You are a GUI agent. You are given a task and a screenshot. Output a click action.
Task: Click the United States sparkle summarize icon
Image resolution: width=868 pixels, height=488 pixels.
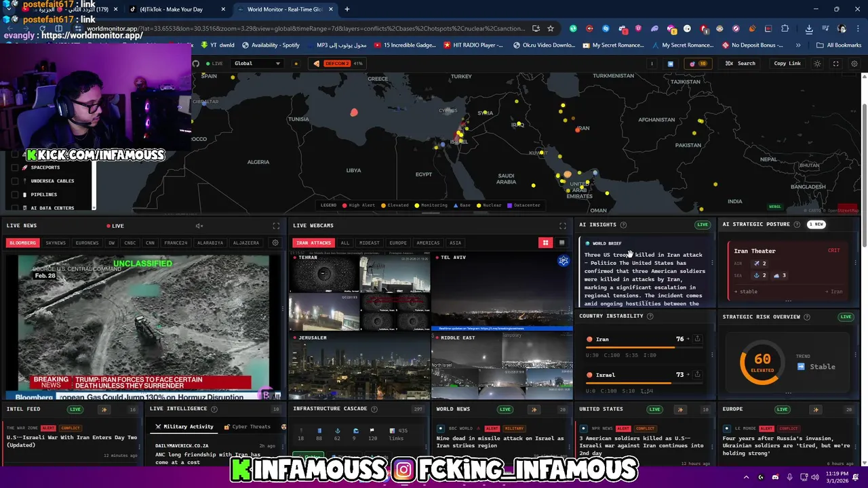coord(680,409)
